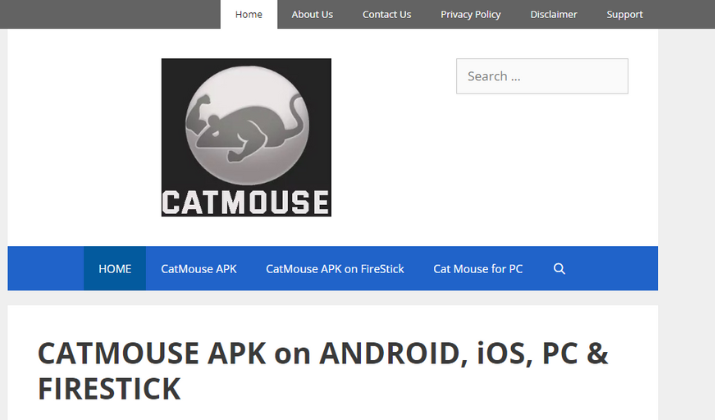Open the Disclaimer page

click(554, 14)
